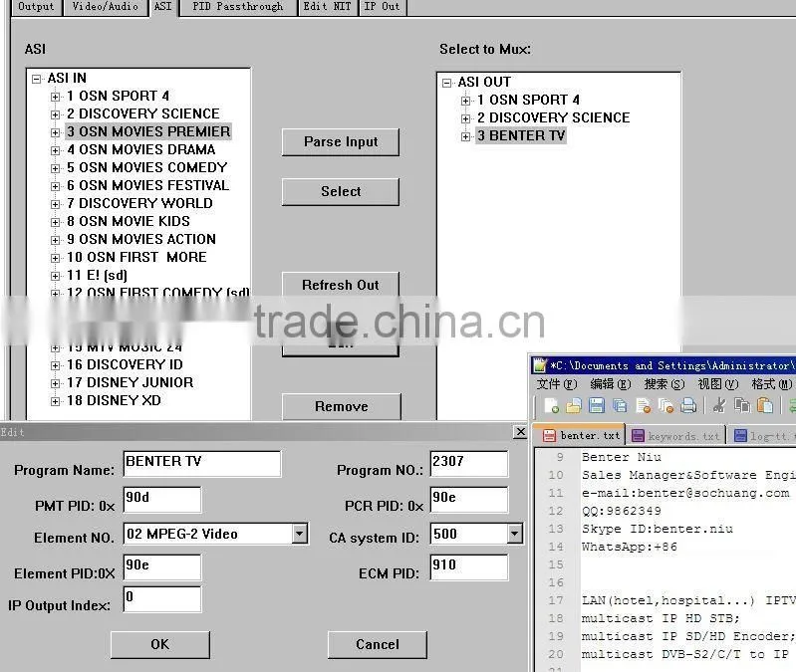Expand 3 OSN MOVIES PREMIER node

[x=56, y=132]
